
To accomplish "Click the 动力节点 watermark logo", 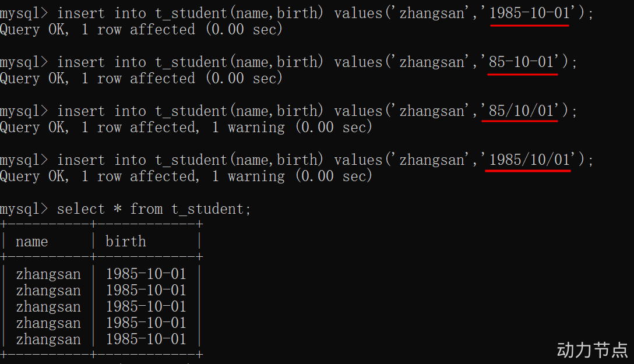I will click(x=592, y=350).
